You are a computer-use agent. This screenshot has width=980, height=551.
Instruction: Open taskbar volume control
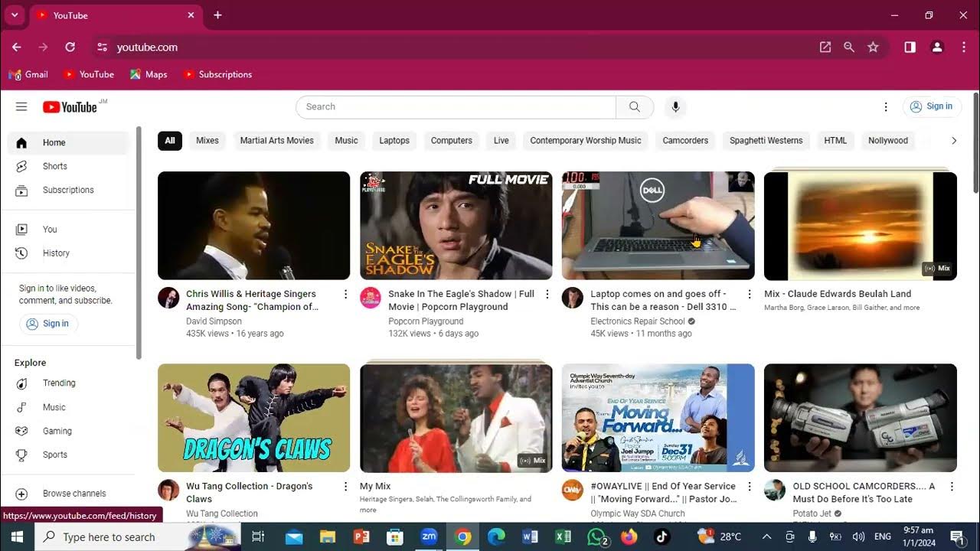coord(858,537)
